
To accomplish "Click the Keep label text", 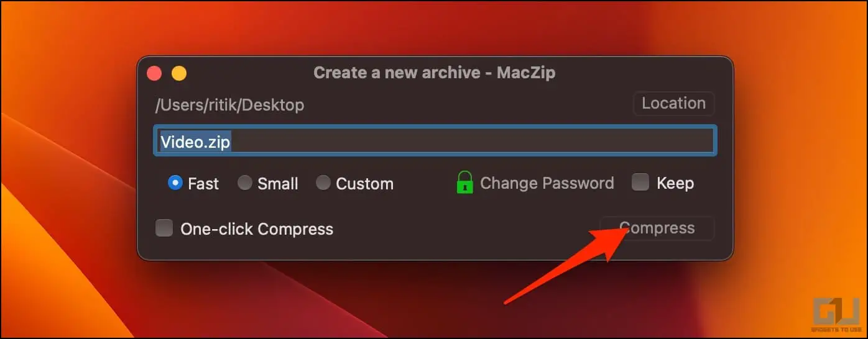I will click(x=675, y=184).
